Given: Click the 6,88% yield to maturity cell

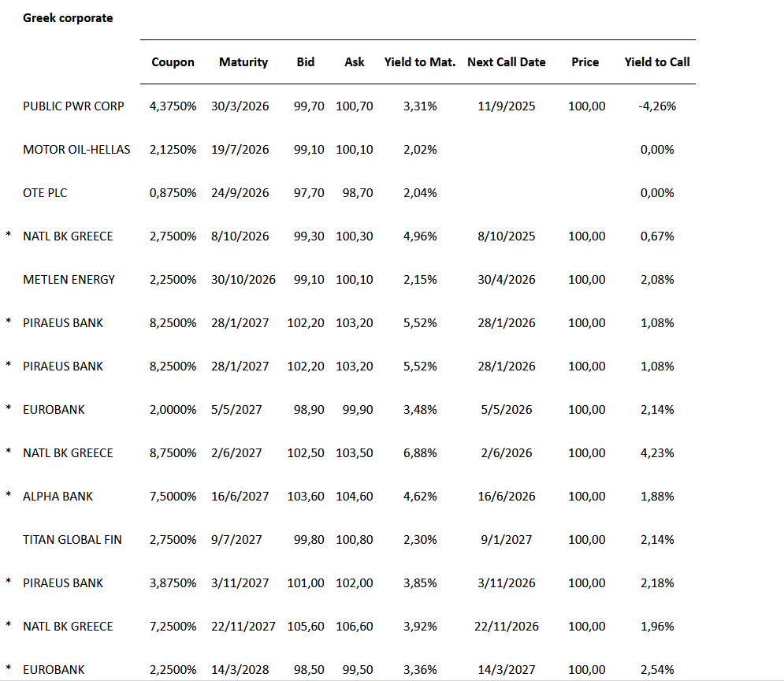Looking at the screenshot, I should tap(420, 453).
